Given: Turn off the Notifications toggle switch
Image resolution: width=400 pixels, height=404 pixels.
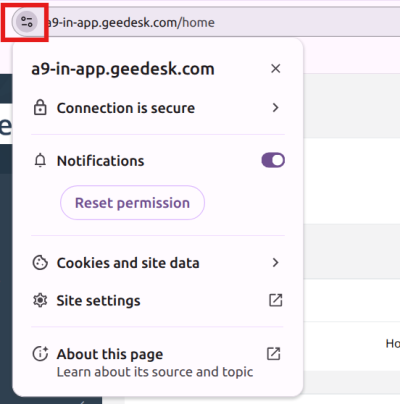Looking at the screenshot, I should click(273, 160).
